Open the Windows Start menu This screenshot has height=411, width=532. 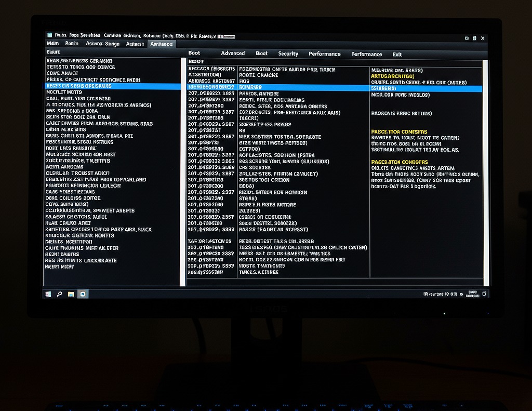48,294
